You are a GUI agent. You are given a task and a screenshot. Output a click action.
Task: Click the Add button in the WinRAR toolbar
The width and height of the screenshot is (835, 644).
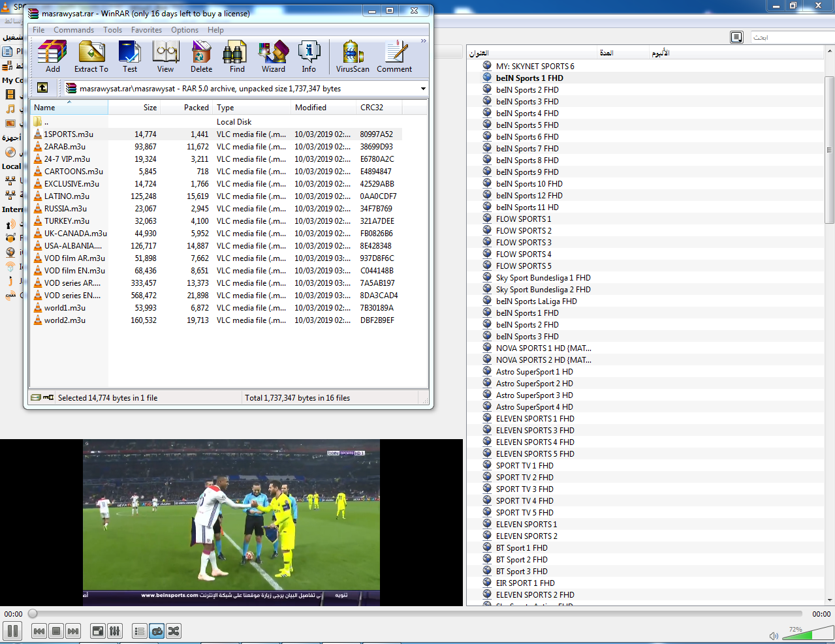coord(52,57)
